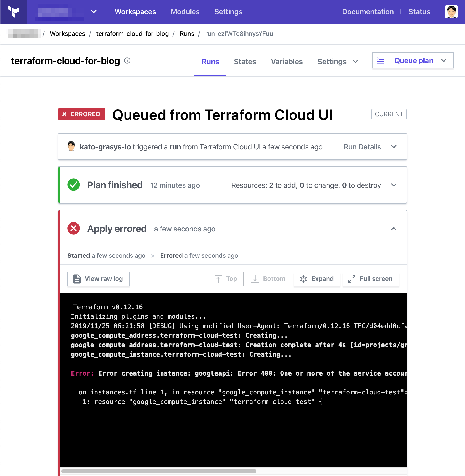Screen dimensions: 465x476
Task: Switch to the States tab
Action: coord(245,62)
